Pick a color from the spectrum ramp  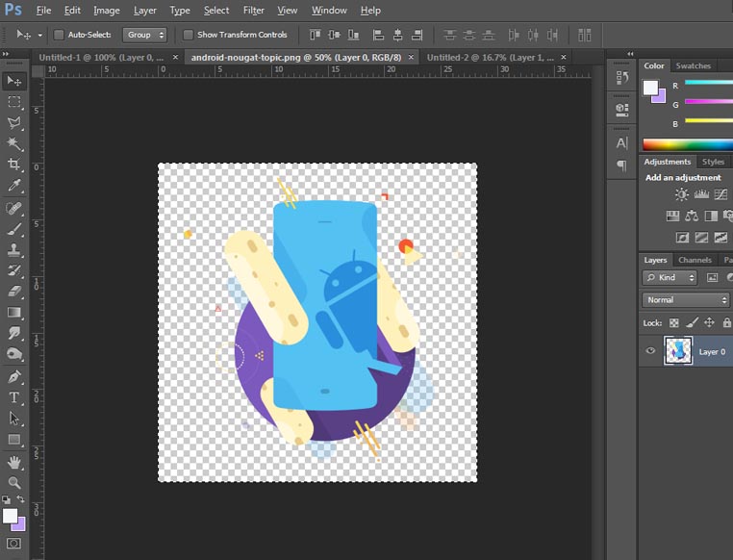click(688, 144)
